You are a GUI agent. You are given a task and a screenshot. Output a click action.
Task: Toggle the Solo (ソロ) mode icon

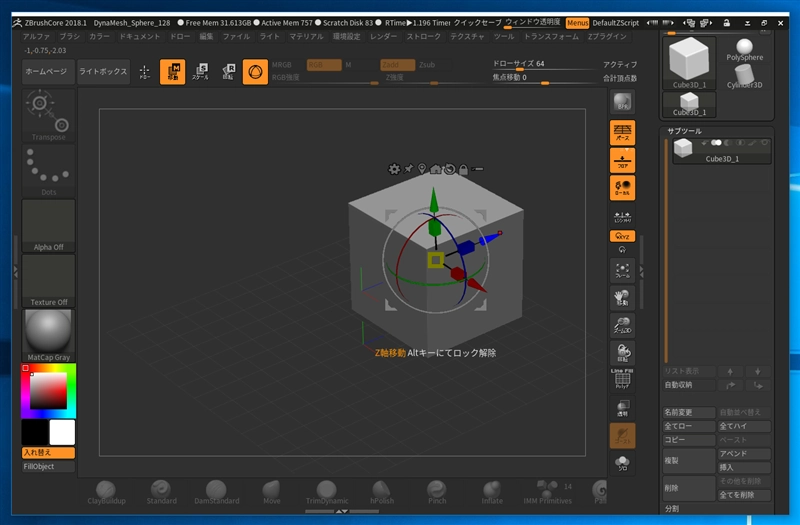622,463
